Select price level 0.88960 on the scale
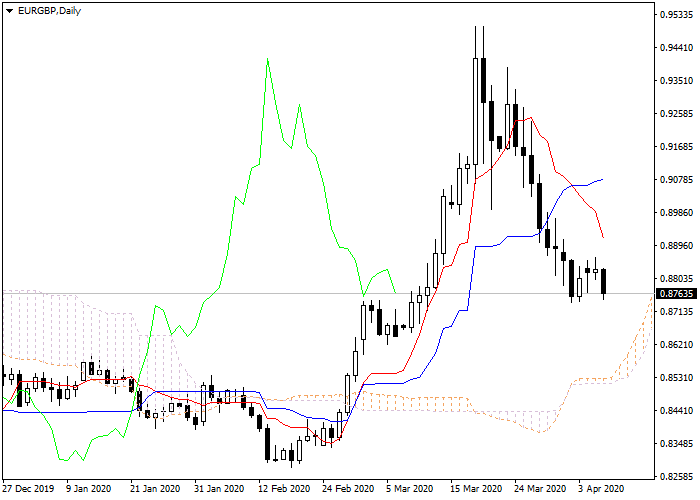700x500 pixels. click(x=676, y=246)
